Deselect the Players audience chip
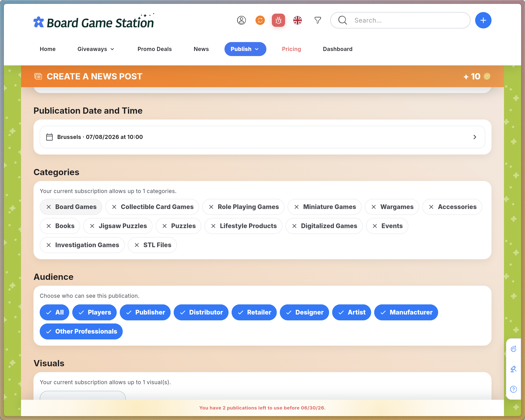 (x=94, y=312)
